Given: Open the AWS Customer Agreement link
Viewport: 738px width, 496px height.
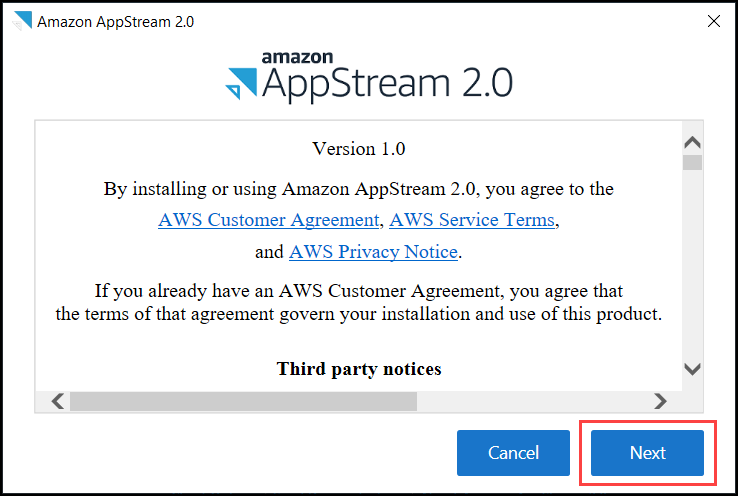Looking at the screenshot, I should click(269, 220).
